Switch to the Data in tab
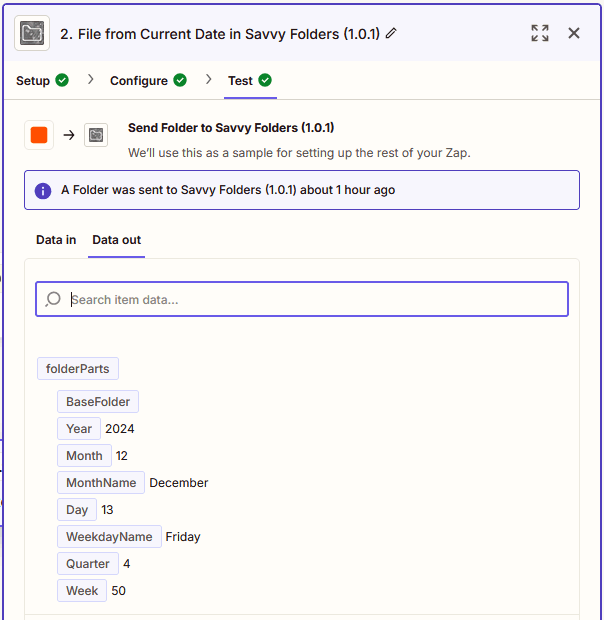Viewport: 604px width, 620px height. pos(56,240)
